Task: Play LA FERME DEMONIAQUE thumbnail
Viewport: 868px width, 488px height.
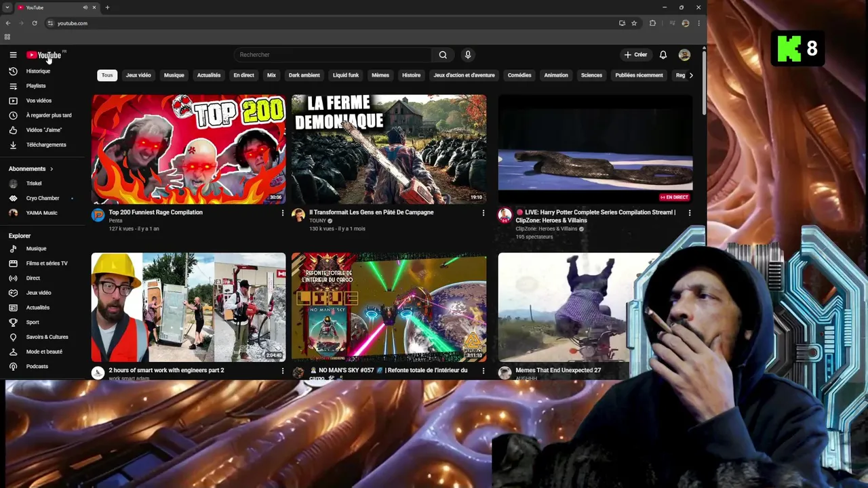Action: (x=389, y=149)
